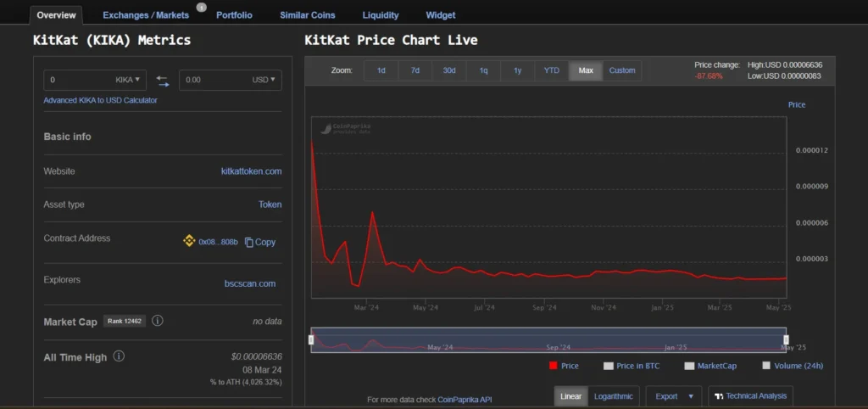Grab the left range navigator handle

pos(311,339)
